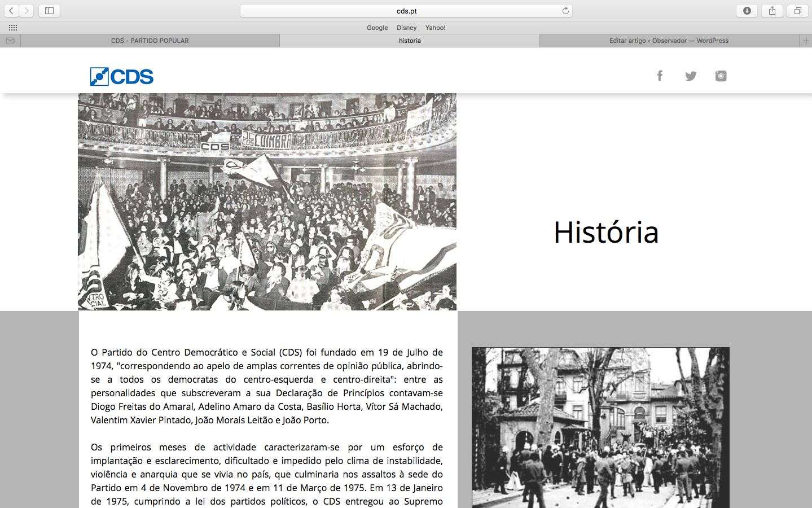Open the Safari downloads list

[747, 11]
